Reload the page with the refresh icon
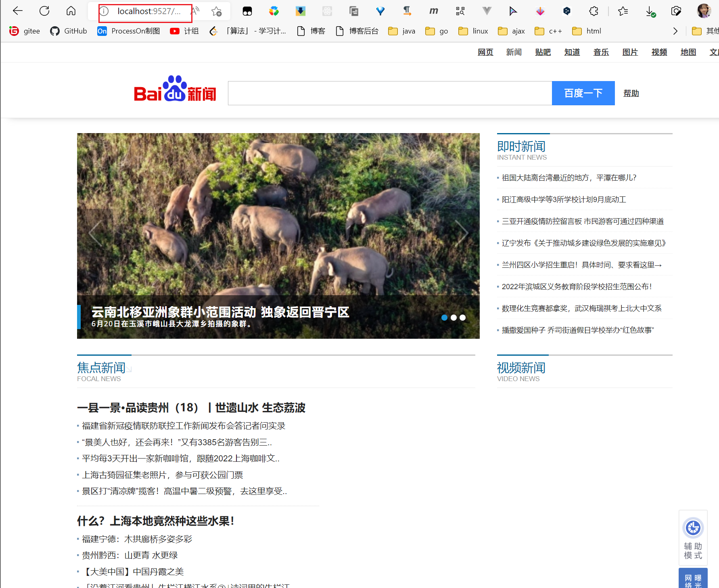719x588 pixels. 44,11
